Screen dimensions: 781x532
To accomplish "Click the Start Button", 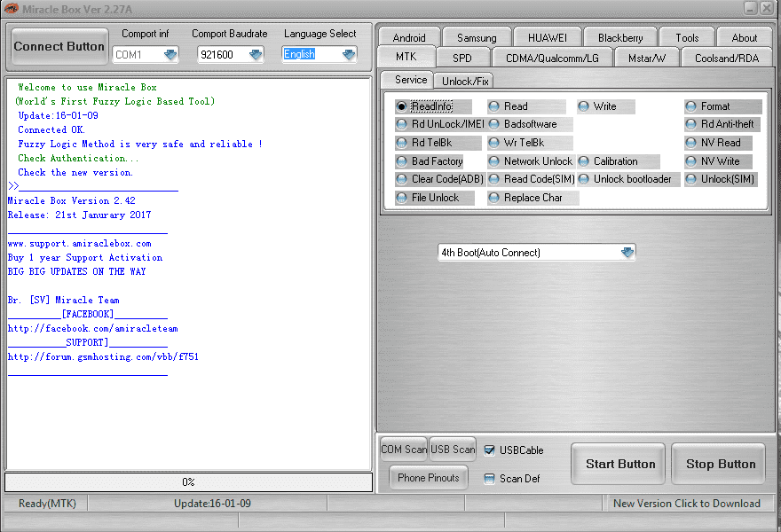I will pos(618,464).
